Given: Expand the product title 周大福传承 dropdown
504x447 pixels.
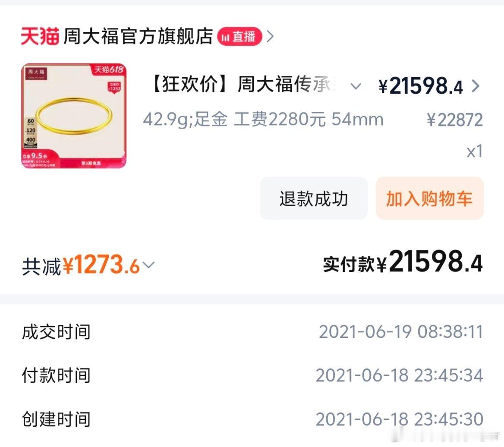Looking at the screenshot, I should click(x=356, y=86).
